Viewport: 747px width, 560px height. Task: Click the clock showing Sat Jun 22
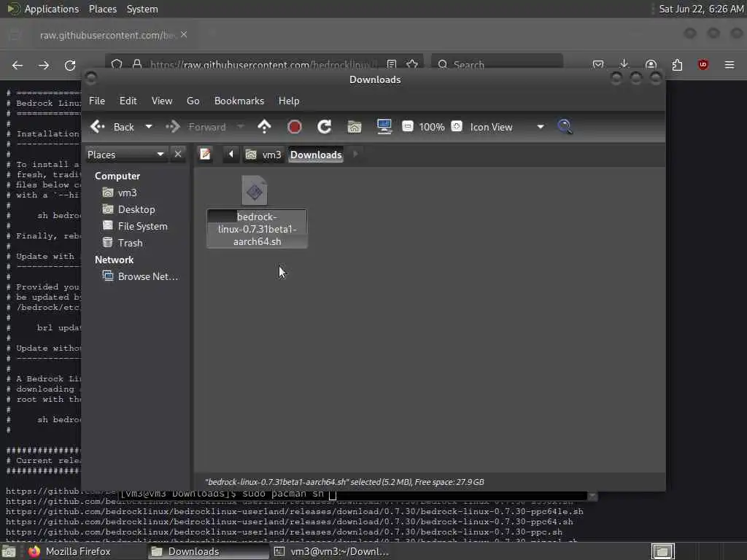point(701,9)
